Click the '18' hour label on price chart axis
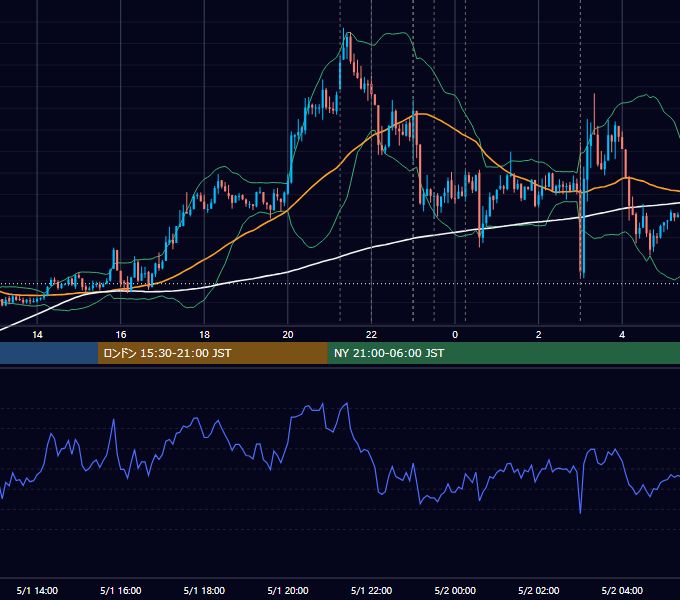 point(204,335)
